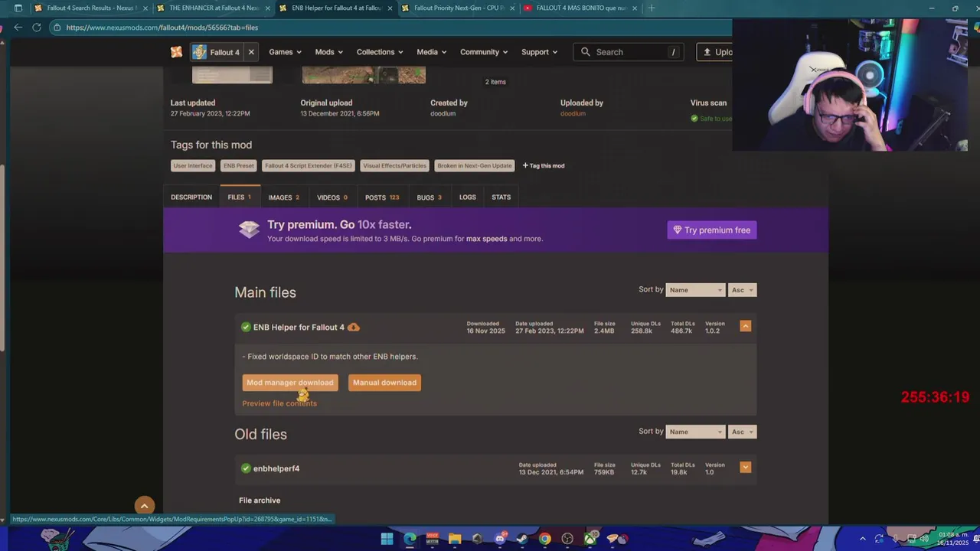Close THE ENHANCER browser tab
This screenshot has width=980, height=551.
click(x=268, y=8)
